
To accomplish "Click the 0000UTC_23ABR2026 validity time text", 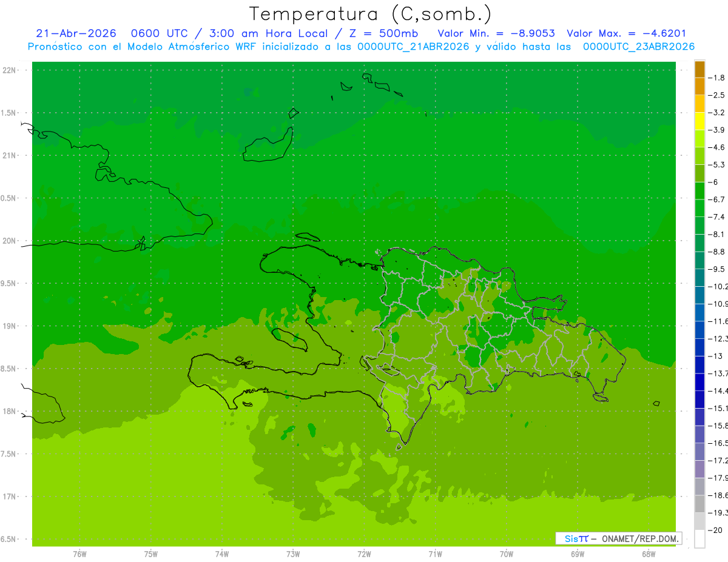I will pyautogui.click(x=638, y=47).
